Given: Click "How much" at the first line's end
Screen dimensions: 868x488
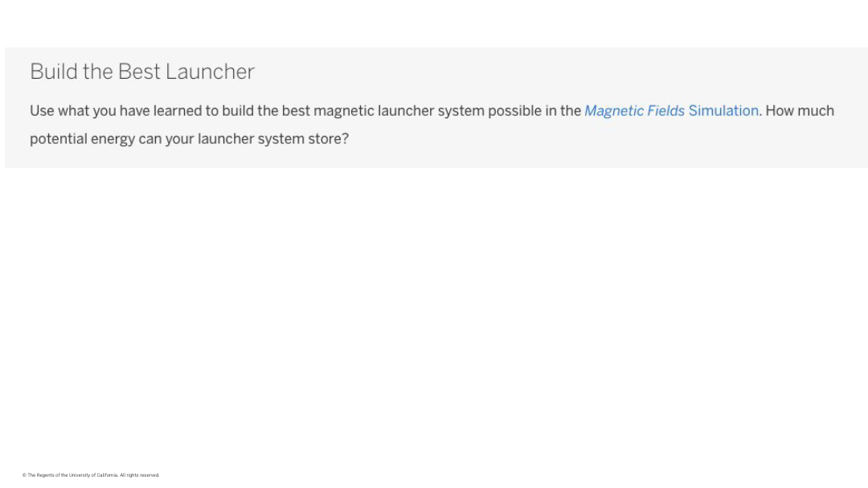Looking at the screenshot, I should pyautogui.click(x=800, y=111).
